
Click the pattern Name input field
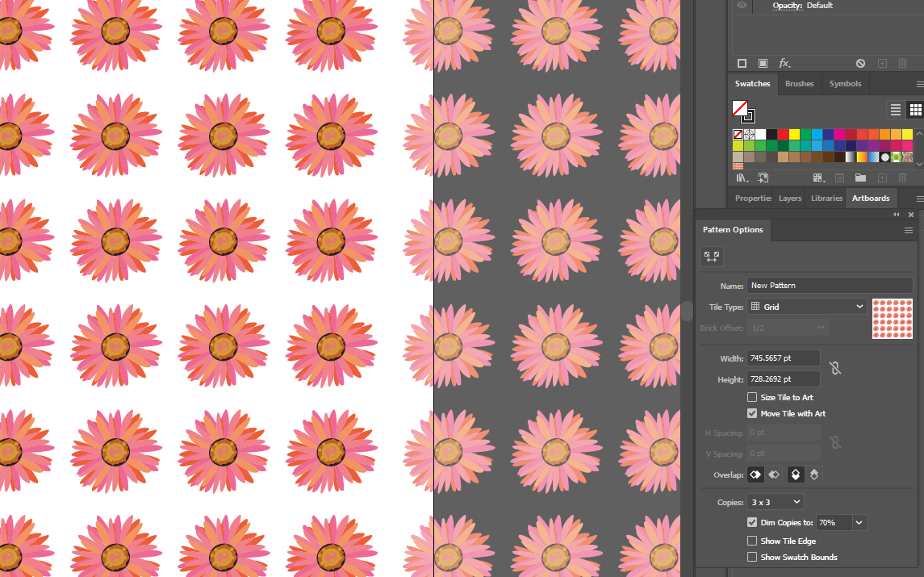[829, 285]
